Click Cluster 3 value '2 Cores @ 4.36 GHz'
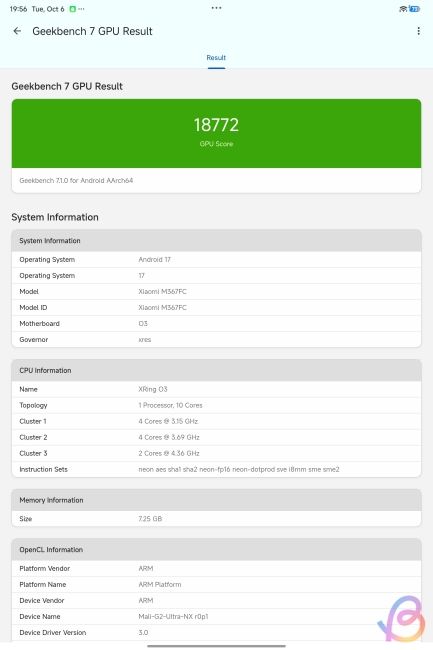The width and height of the screenshot is (433, 650). tap(169, 453)
